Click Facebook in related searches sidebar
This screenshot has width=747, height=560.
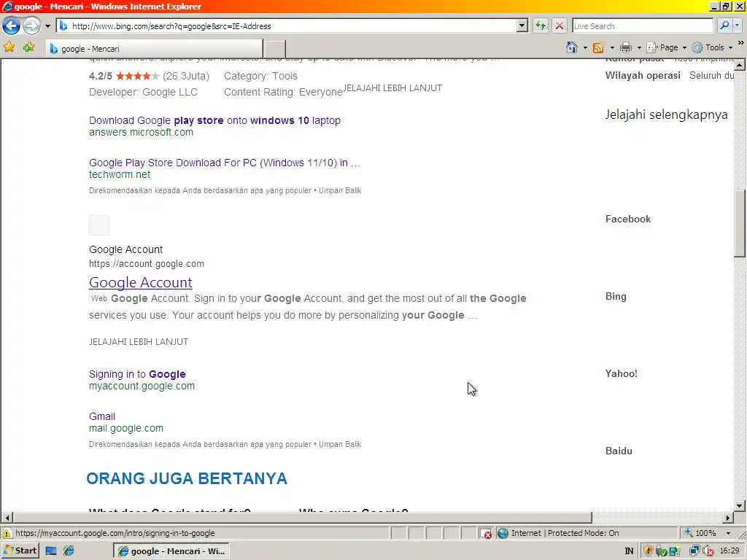click(x=628, y=219)
